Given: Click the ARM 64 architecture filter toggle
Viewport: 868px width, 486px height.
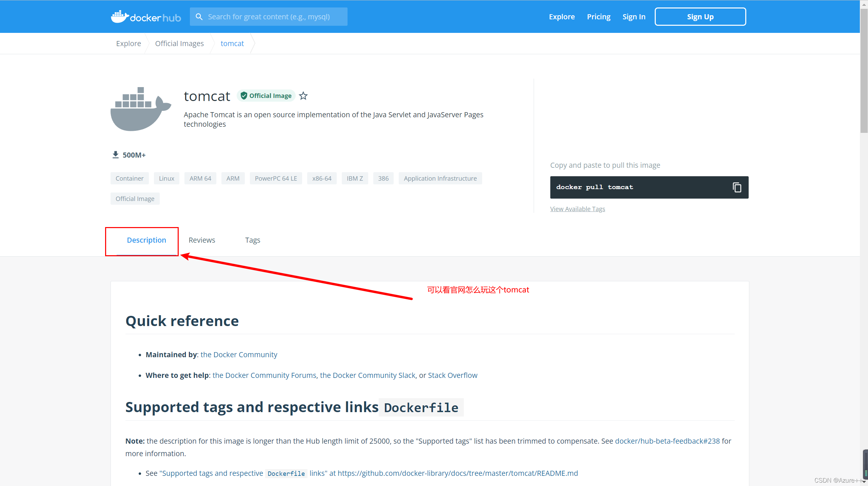Looking at the screenshot, I should point(200,178).
